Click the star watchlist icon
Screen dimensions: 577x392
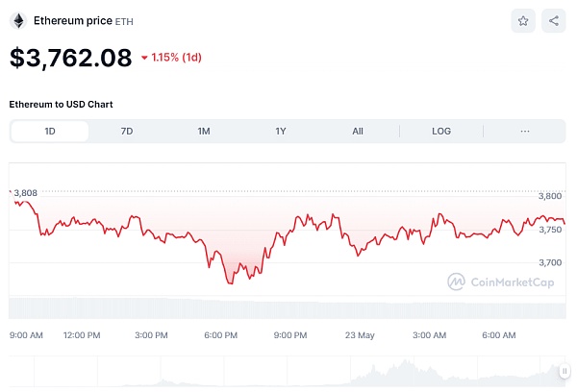[x=523, y=20]
